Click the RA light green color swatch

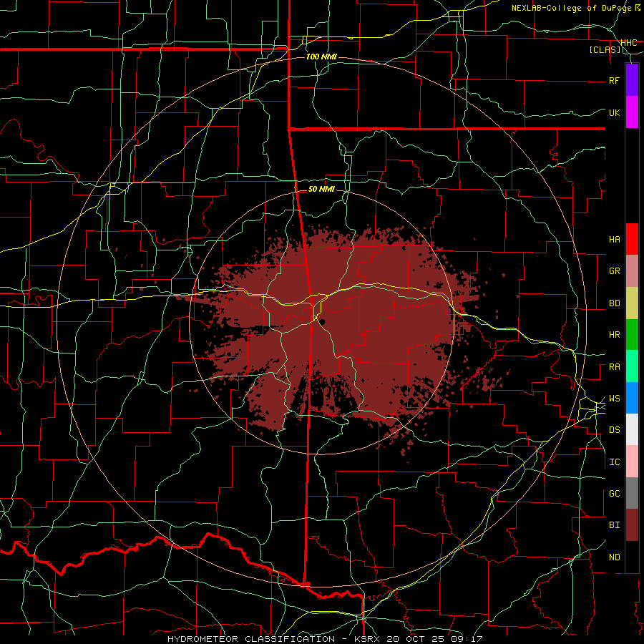[x=632, y=366]
